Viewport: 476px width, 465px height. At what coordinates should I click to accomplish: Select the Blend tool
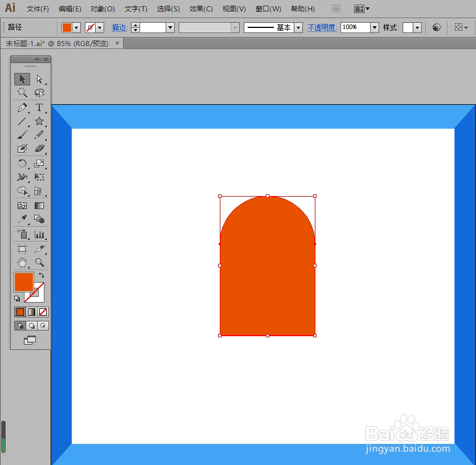click(39, 219)
